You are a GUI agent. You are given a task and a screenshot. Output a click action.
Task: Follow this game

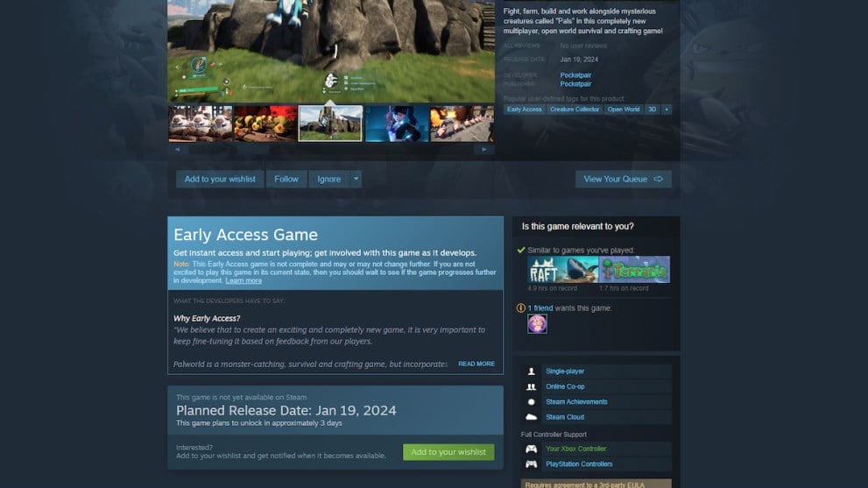(286, 179)
